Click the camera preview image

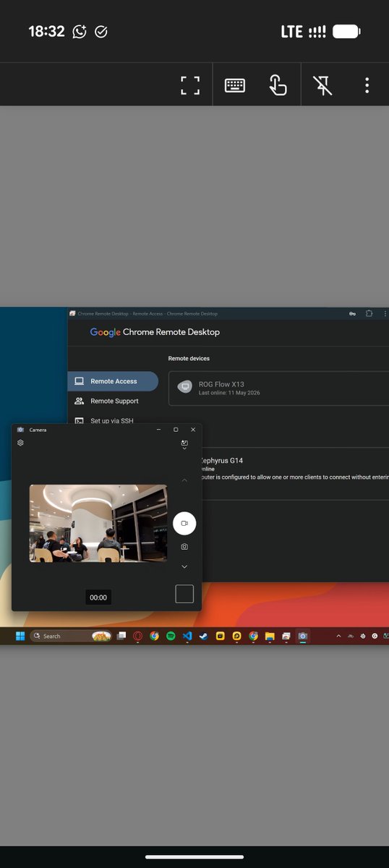(x=98, y=523)
